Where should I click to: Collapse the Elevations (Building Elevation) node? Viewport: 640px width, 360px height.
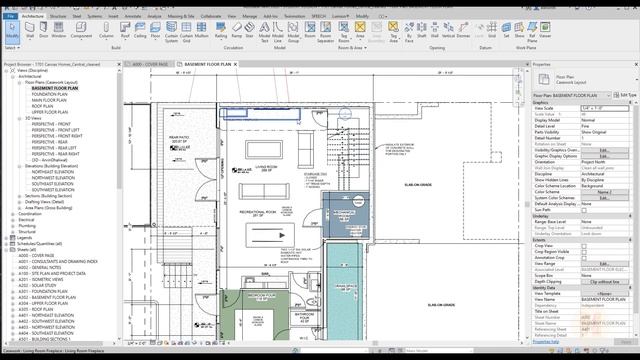[x=20, y=166]
